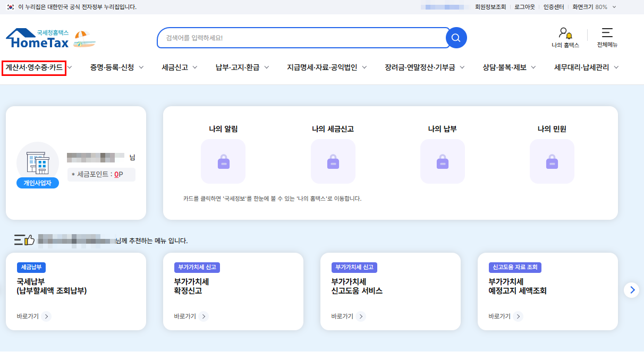Screen dimensions: 644x352
Task: Expand the 증명·등록·신청 menu
Action: 116,67
